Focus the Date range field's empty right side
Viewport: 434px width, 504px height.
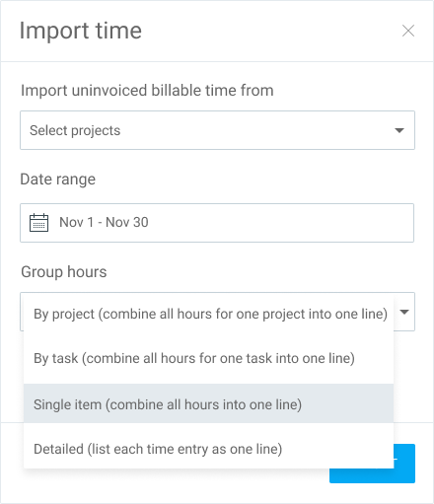tap(281, 223)
